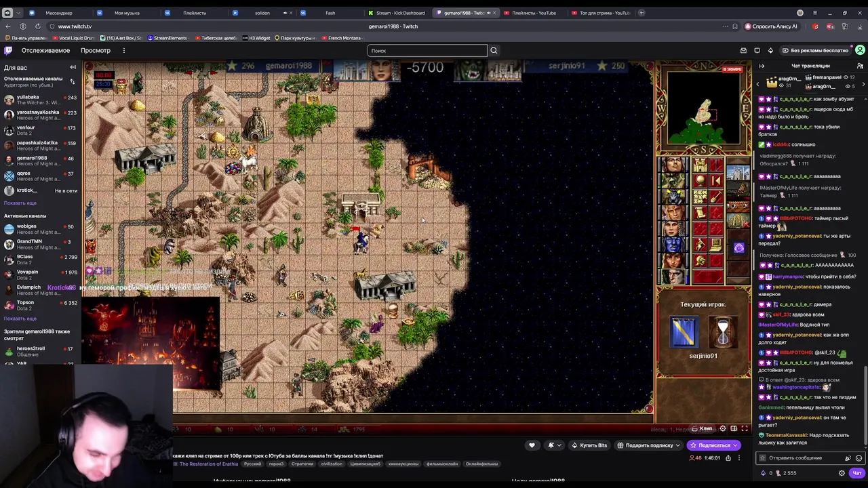Viewport: 868px width, 488px height.
Task: Share the stream with the share icon
Action: point(728,458)
